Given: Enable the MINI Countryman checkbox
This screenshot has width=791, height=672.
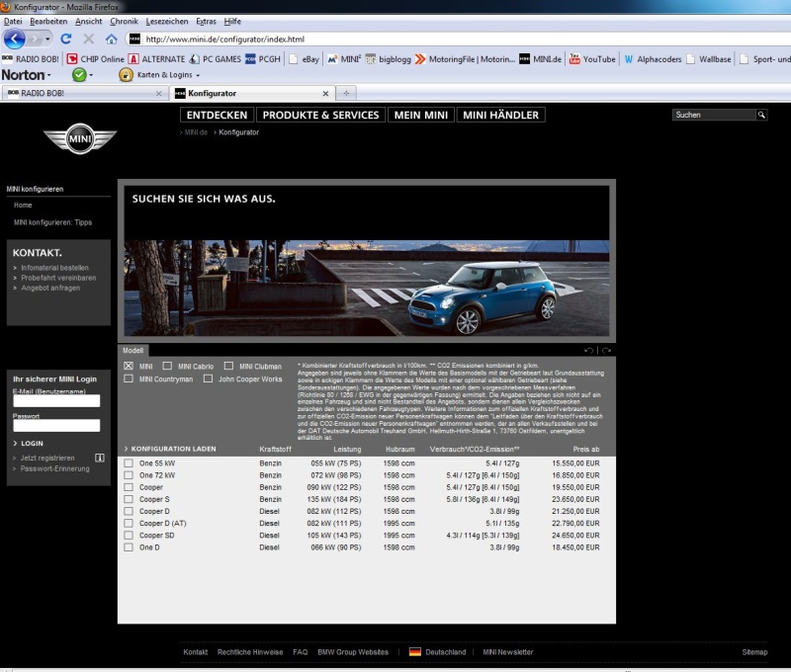Looking at the screenshot, I should click(x=129, y=378).
